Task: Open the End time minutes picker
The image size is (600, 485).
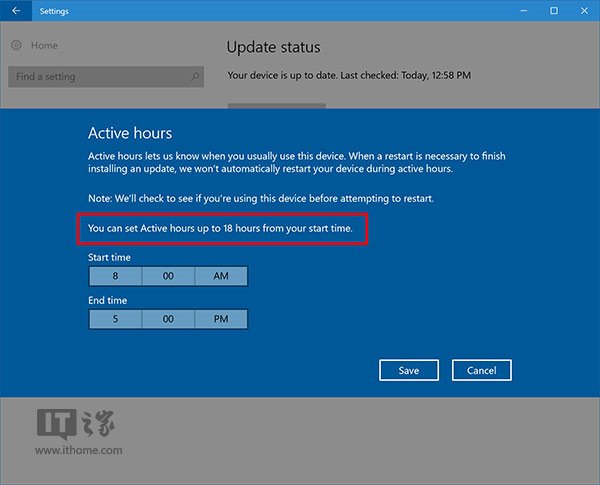Action: coord(168,319)
